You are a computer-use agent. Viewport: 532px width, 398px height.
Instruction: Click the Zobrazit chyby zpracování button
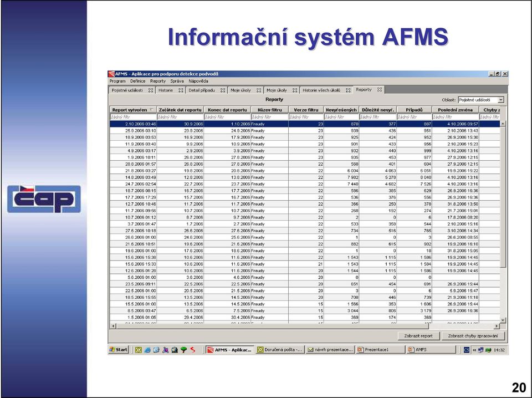pos(473,336)
